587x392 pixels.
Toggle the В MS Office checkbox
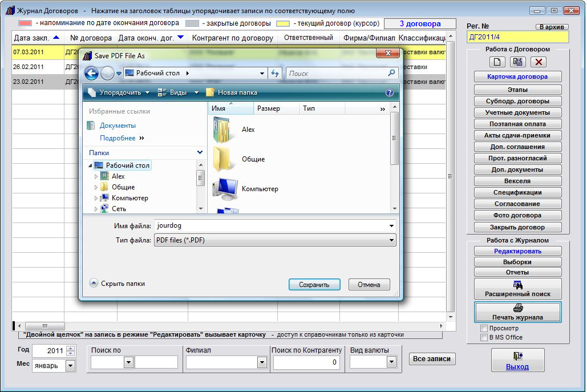(x=484, y=337)
